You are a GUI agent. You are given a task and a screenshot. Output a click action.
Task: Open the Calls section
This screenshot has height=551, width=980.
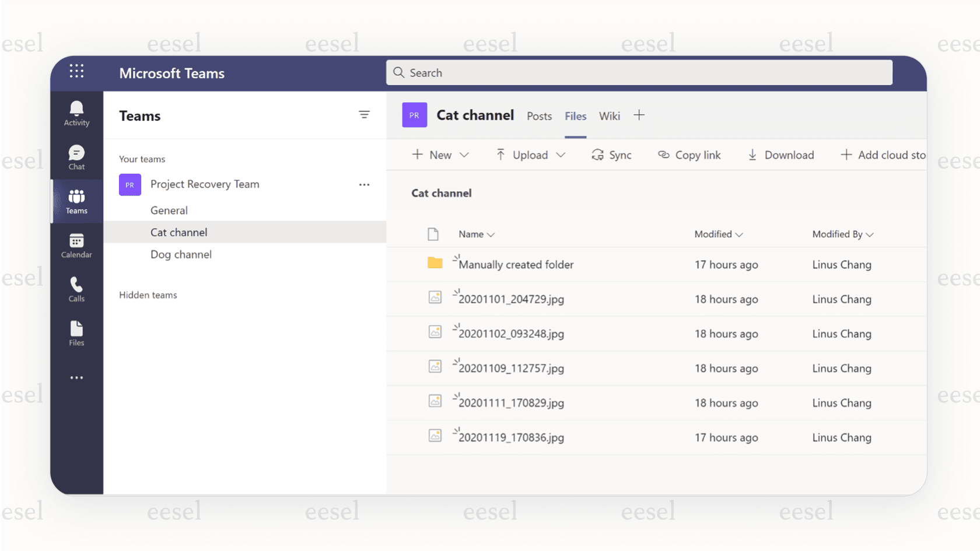pyautogui.click(x=76, y=289)
